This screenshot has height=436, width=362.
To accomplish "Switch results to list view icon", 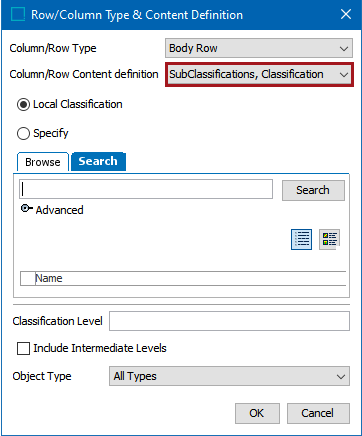I will coord(301,239).
